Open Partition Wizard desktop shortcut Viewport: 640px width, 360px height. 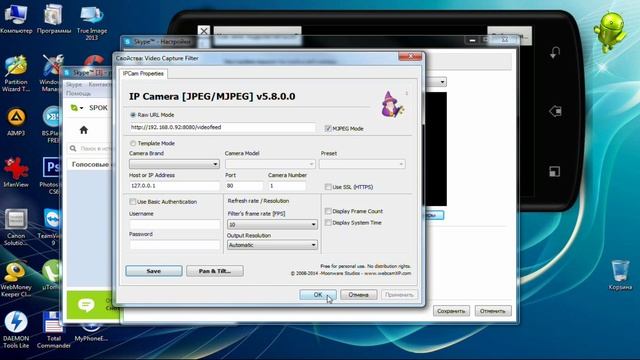tap(16, 73)
